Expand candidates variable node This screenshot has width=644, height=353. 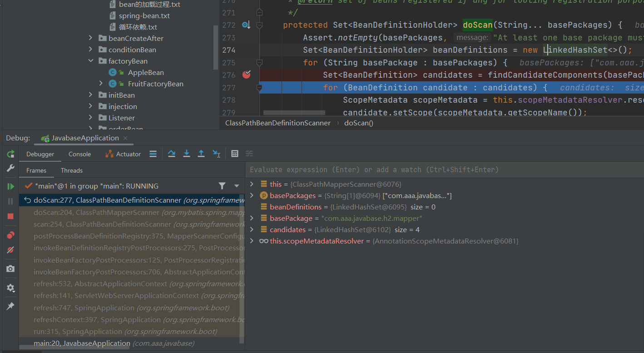pyautogui.click(x=252, y=229)
